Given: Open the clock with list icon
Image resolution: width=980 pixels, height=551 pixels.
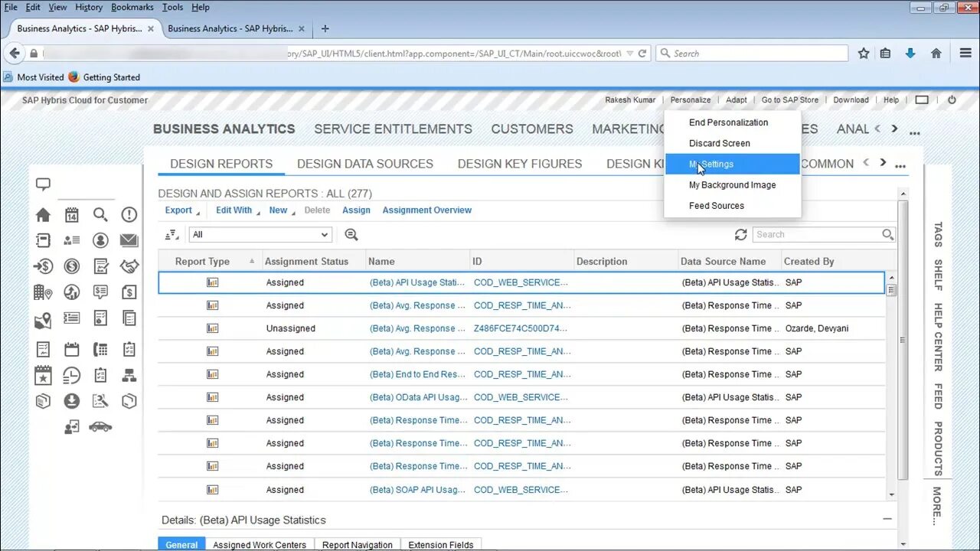Looking at the screenshot, I should coord(72,375).
